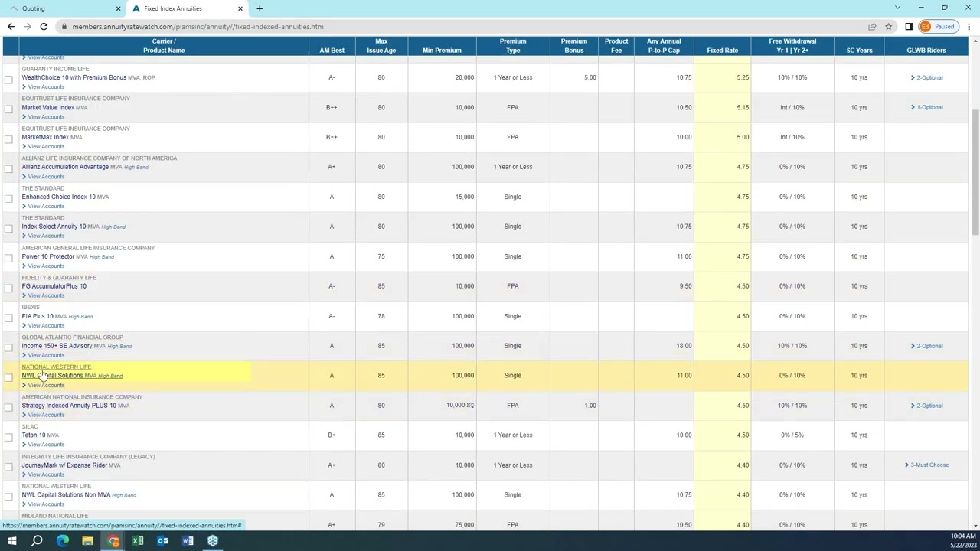Close the Fixed Index Annuities tab
Viewport: 980px width, 551px height.
pos(240,8)
